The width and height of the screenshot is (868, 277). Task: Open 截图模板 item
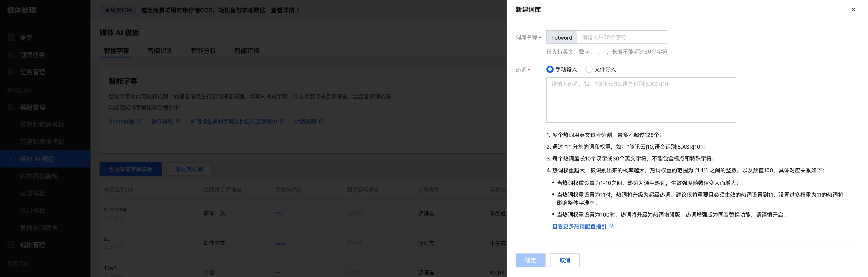(x=32, y=193)
